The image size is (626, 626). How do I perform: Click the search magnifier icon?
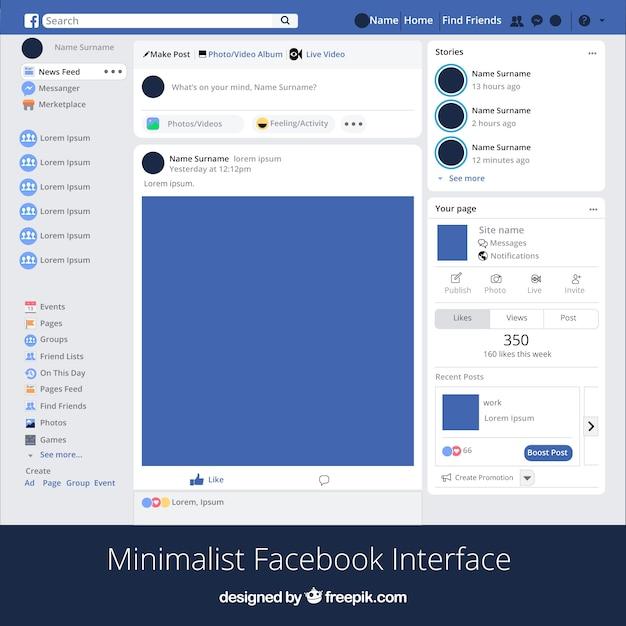(285, 20)
